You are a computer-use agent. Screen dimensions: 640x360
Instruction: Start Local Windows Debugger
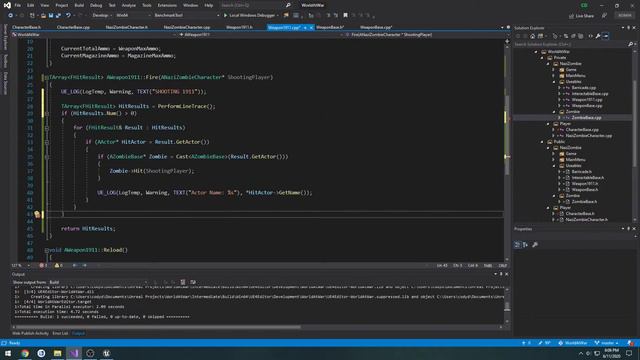pos(251,15)
